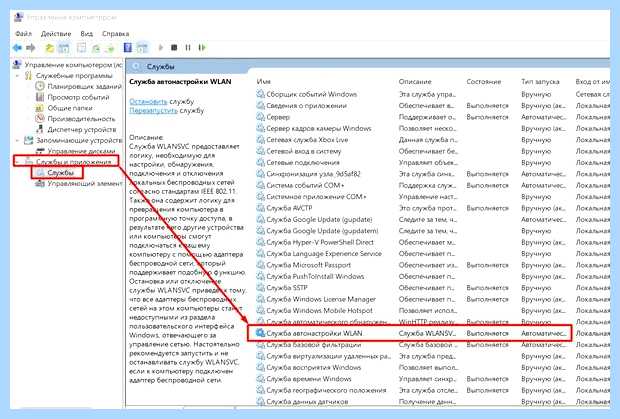Select Служба Windows Mobile Hotspot row

coord(319,311)
